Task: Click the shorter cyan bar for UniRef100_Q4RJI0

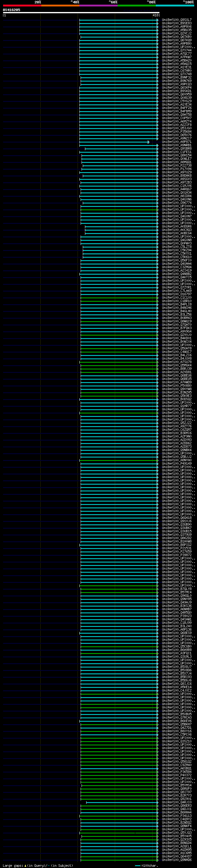Action: point(122,802)
